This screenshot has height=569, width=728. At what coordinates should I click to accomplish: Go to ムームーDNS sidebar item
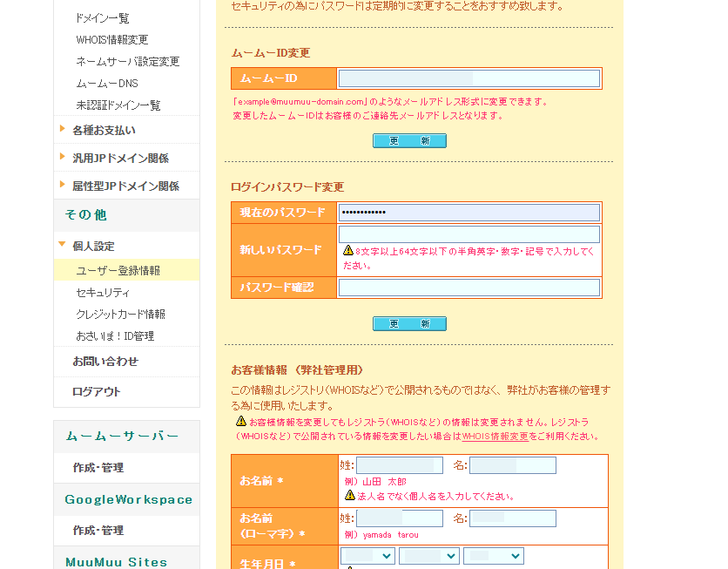[107, 84]
